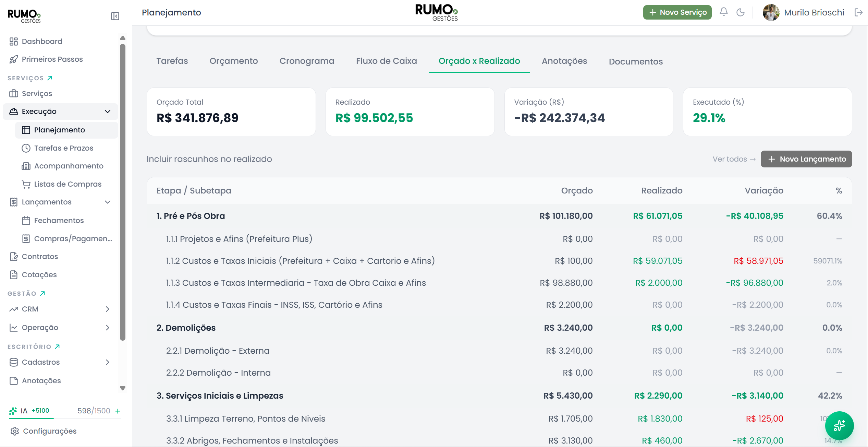Toggle Incluir rascunhos no realizado
Screen dimensions: 868x447
(x=209, y=159)
